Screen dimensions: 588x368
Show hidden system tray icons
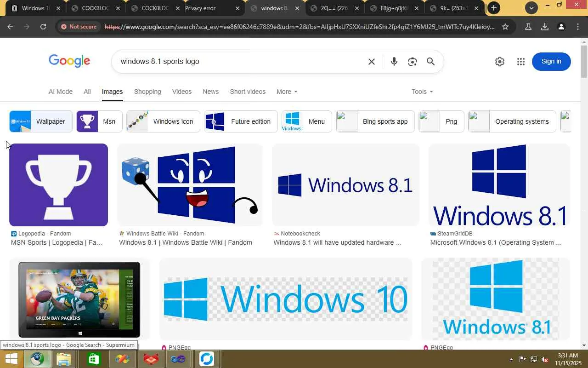point(511,359)
